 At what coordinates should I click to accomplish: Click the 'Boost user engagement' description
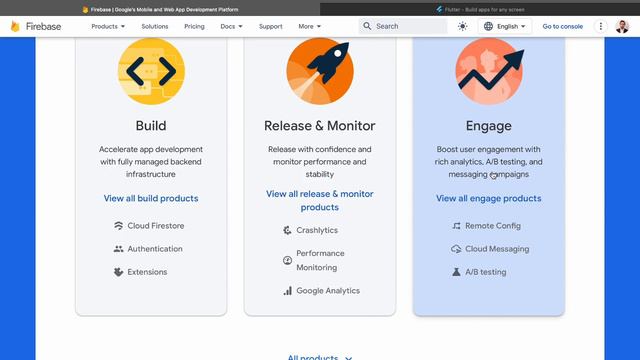489,162
